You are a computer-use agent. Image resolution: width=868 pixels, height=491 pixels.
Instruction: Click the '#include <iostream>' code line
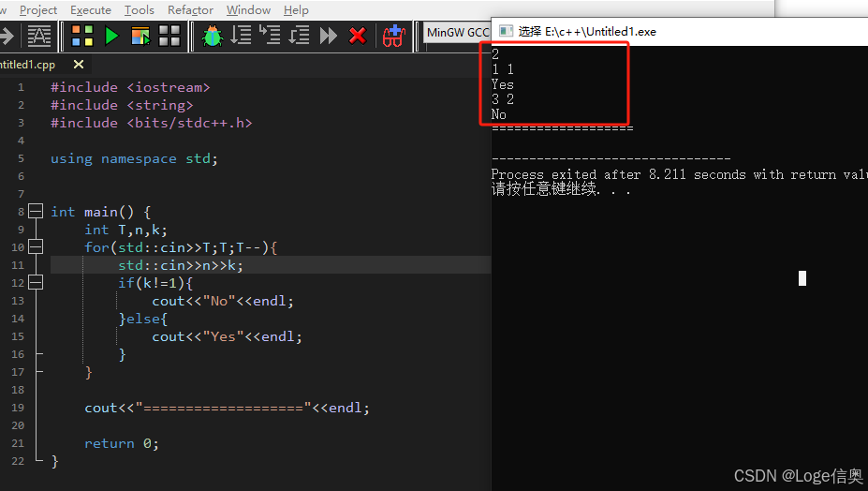point(130,87)
